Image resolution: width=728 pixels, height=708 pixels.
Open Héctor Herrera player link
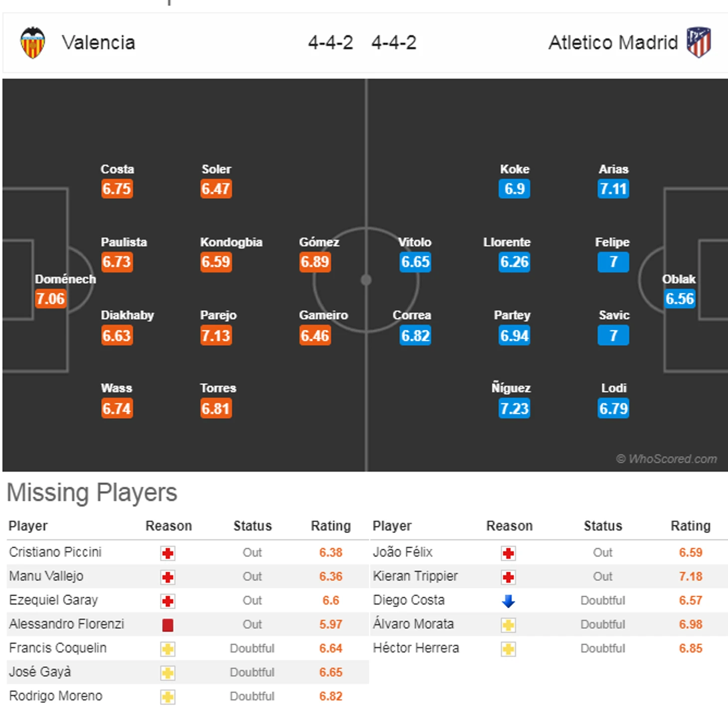416,648
